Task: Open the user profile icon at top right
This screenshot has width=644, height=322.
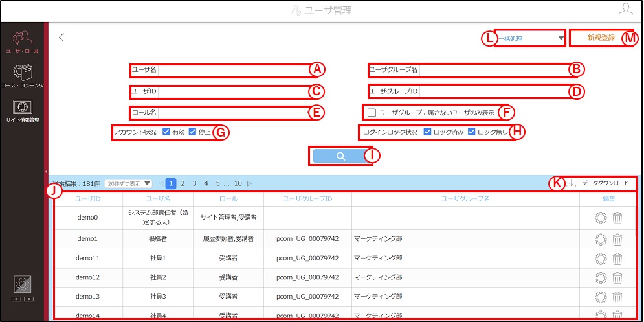Action: pyautogui.click(x=625, y=10)
